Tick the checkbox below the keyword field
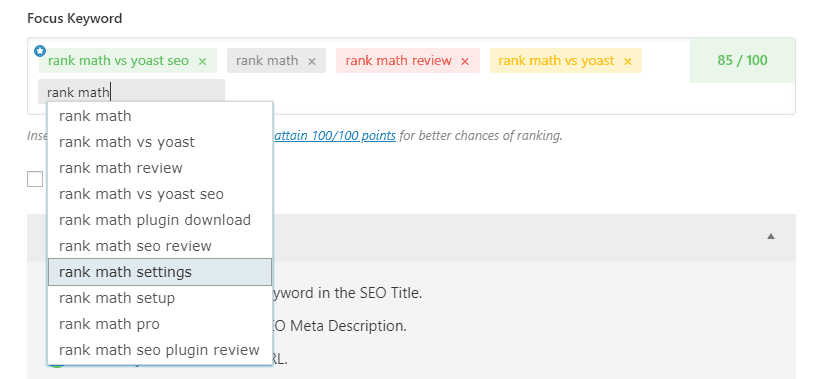The width and height of the screenshot is (816, 379). coord(35,179)
